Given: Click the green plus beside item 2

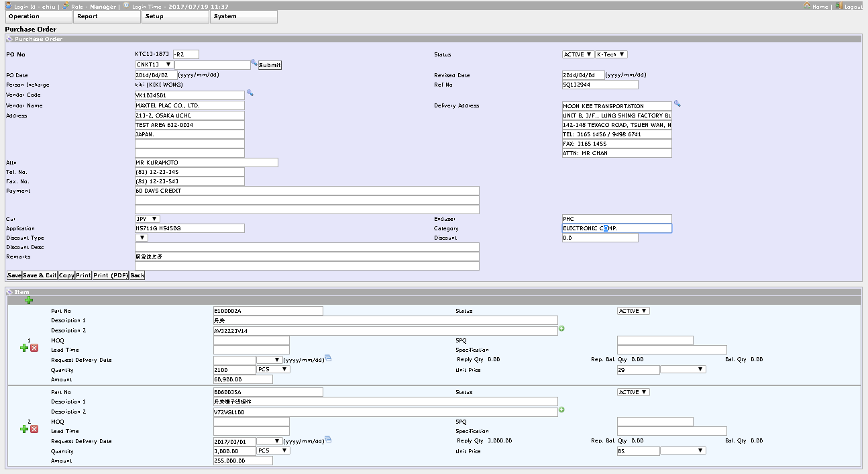Looking at the screenshot, I should pyautogui.click(x=24, y=429).
